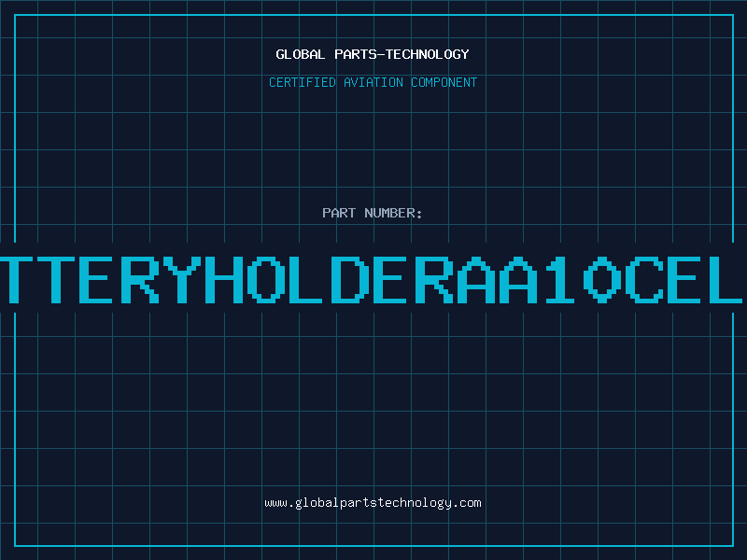Select the word CERTIFIED in the subtitle
The width and height of the screenshot is (747, 560).
pyautogui.click(x=303, y=83)
